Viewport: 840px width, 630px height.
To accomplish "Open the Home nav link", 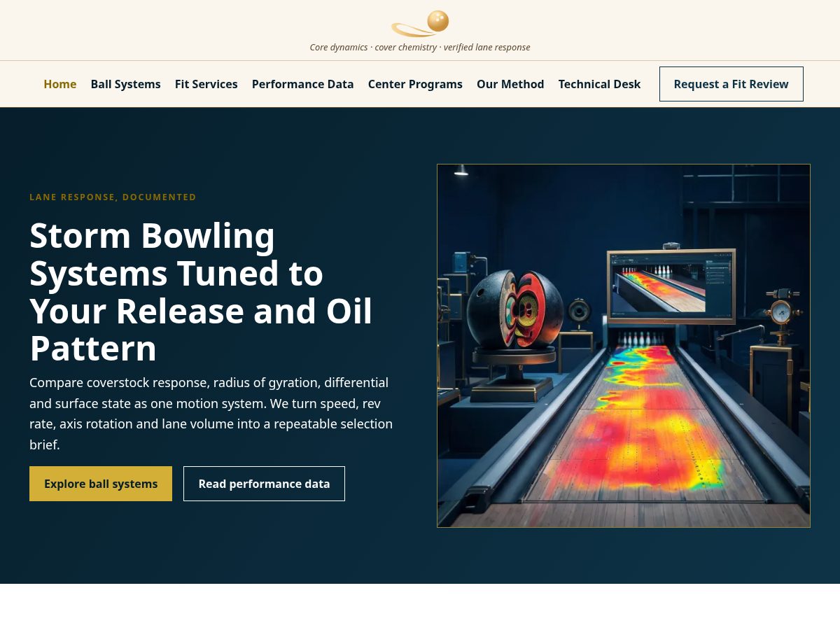I will 60,84.
